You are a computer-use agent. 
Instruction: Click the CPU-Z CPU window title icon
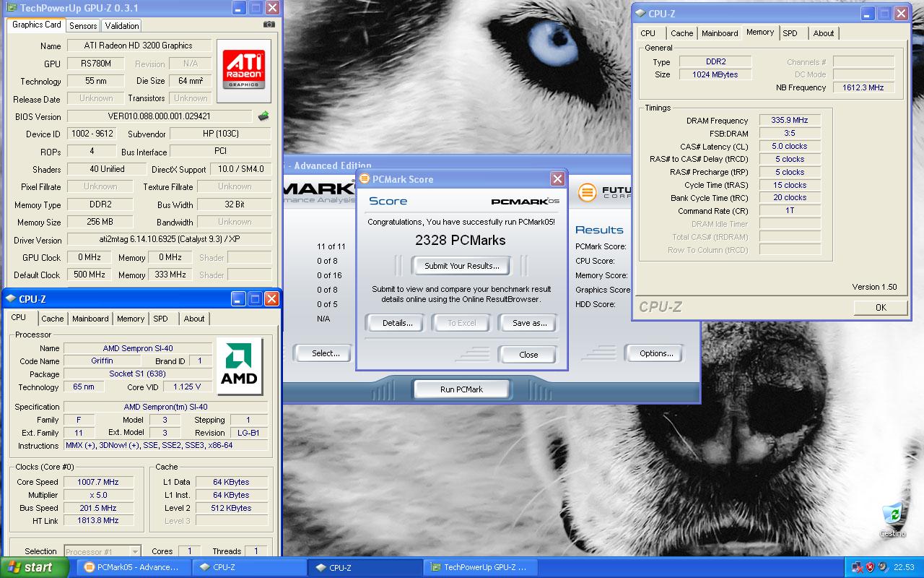(x=11, y=298)
